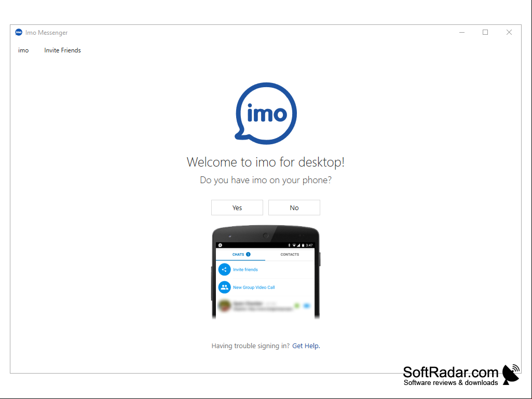Close the Imo Messenger window
This screenshot has width=532, height=399.
(509, 32)
